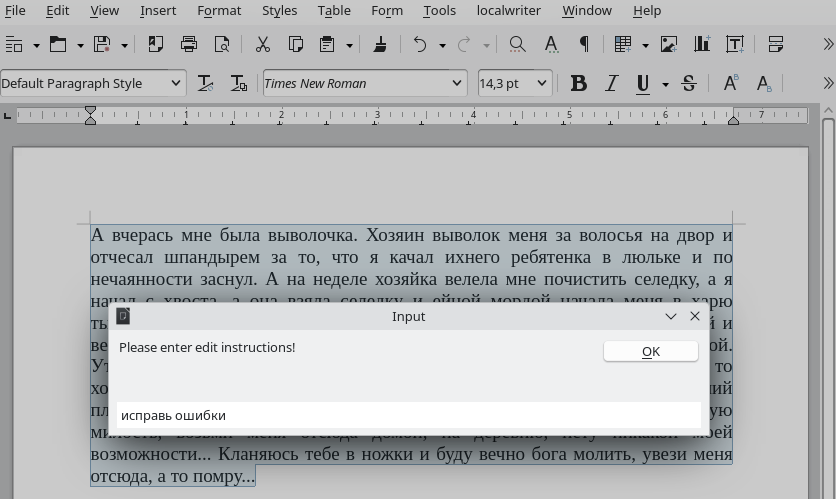Click the Insert Image icon
The width and height of the screenshot is (836, 499).
(669, 44)
